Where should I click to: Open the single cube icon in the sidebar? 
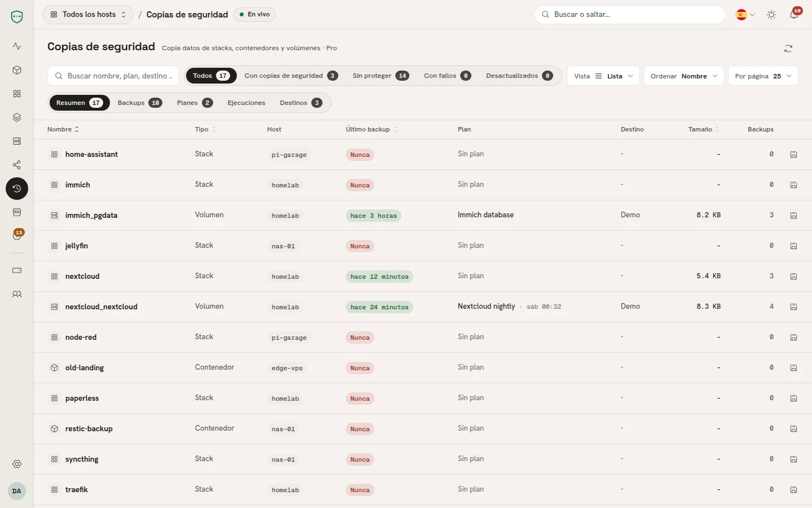coord(17,70)
